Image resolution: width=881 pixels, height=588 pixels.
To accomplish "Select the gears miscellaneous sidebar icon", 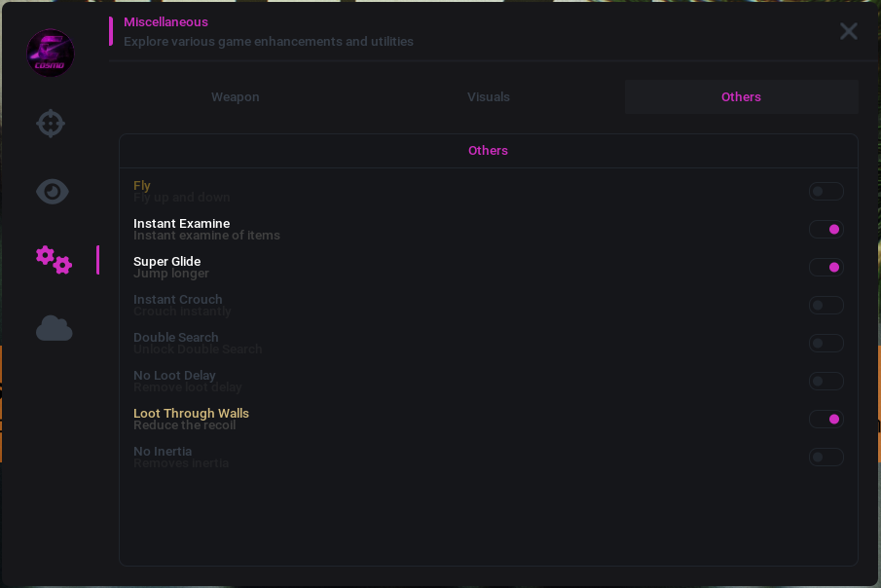I will coord(54,260).
